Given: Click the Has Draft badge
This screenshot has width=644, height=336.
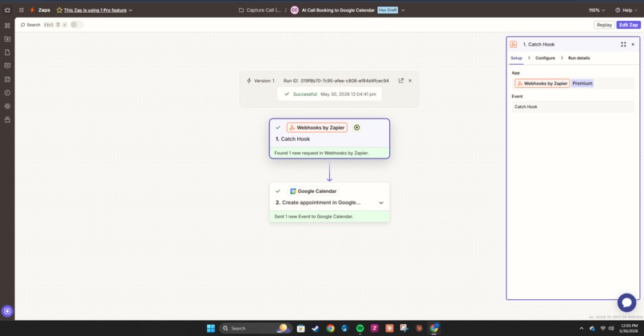Looking at the screenshot, I should [x=388, y=10].
